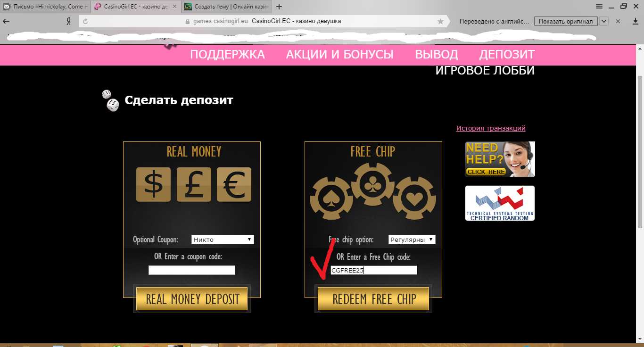This screenshot has height=347, width=644.
Task: Go to ИГРОВОЕ ЛОББИ
Action: (x=485, y=71)
